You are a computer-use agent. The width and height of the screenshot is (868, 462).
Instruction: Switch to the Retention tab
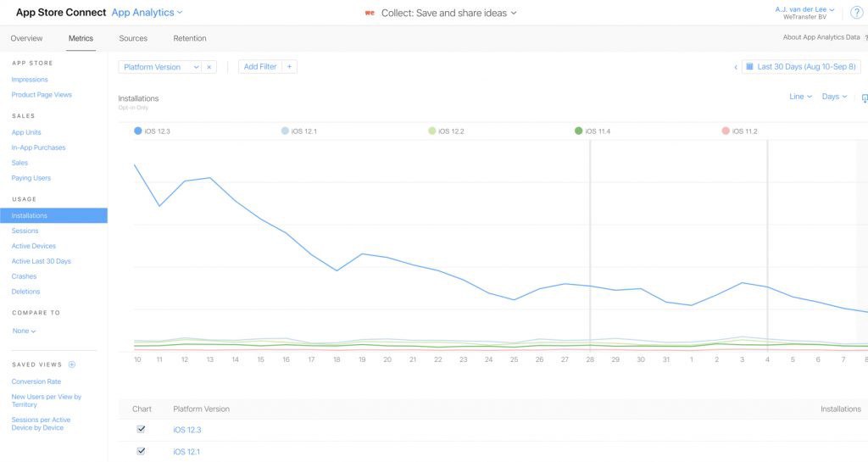pyautogui.click(x=190, y=38)
